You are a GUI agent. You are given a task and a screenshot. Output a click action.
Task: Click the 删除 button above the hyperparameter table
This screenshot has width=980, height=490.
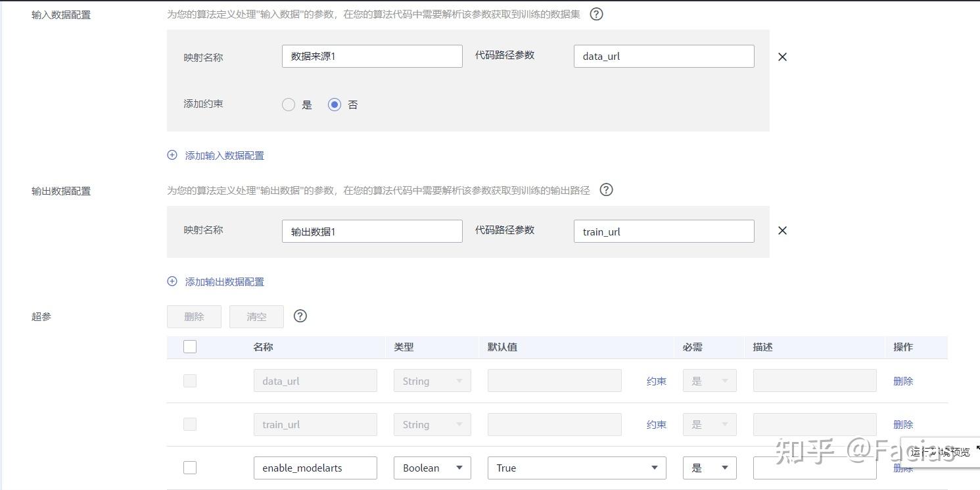click(x=193, y=316)
